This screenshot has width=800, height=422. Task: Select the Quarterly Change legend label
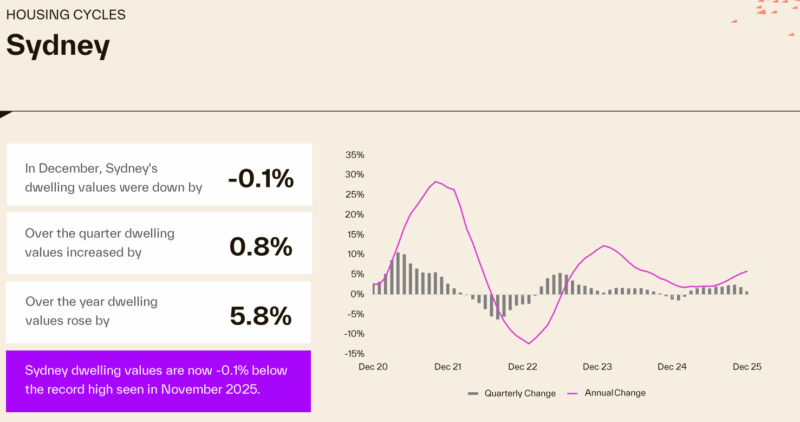click(520, 393)
